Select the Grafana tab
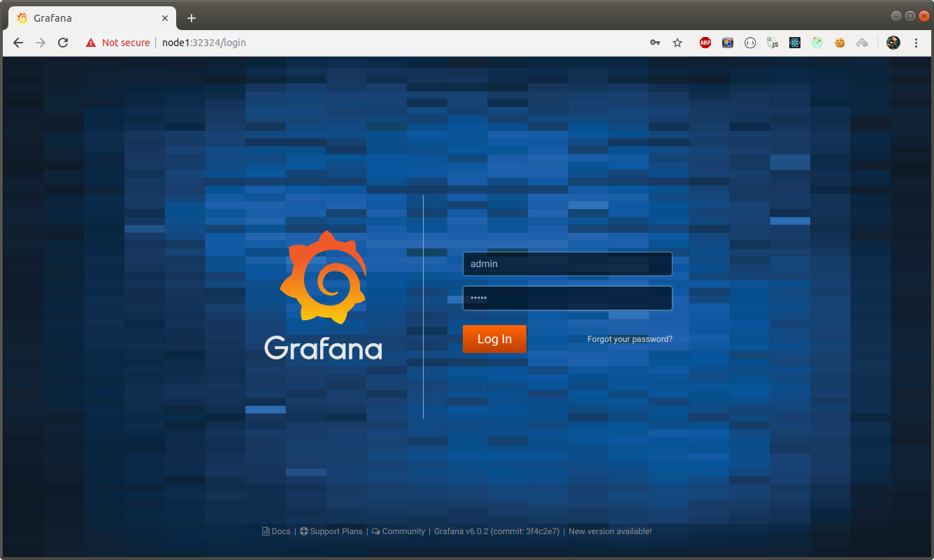Viewport: 934px width, 560px height. [x=92, y=18]
